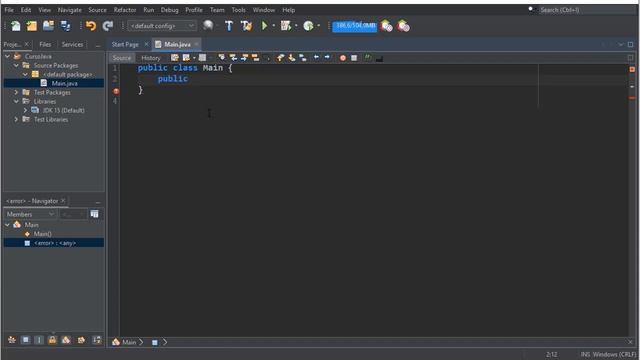Toggle the bookmark on the current line

click(303, 58)
